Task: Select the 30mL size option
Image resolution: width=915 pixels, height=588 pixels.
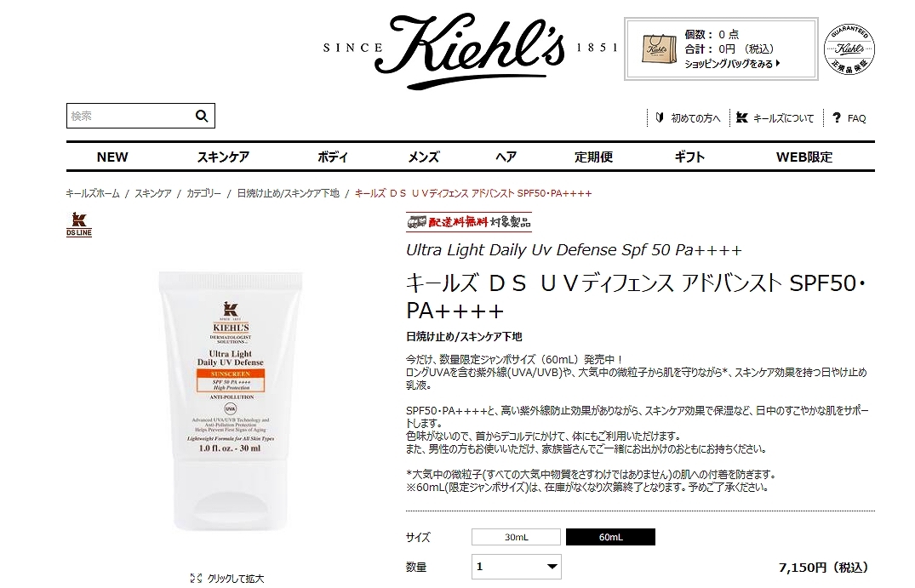Action: 516,537
